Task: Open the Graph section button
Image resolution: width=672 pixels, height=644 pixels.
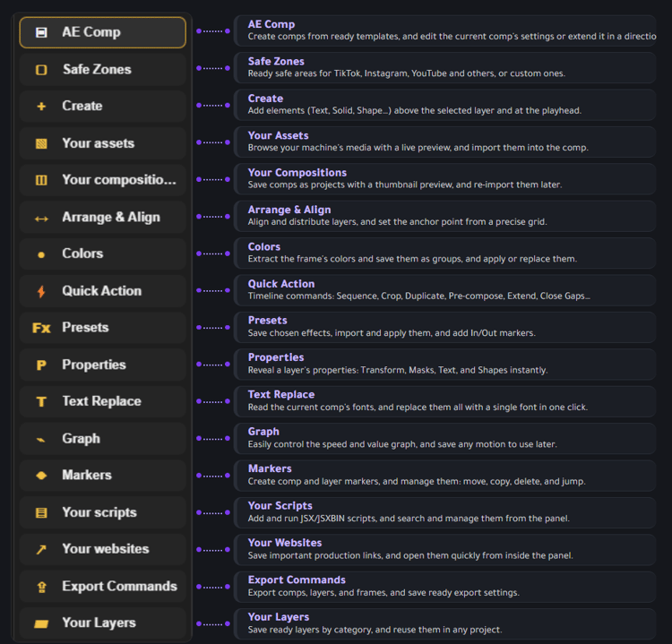Action: (103, 439)
